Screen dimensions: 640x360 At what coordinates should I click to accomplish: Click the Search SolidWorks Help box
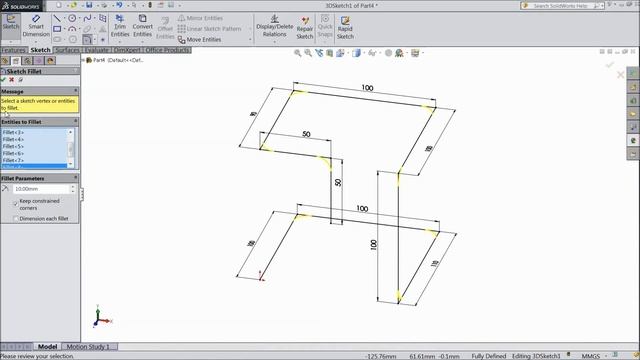point(562,6)
